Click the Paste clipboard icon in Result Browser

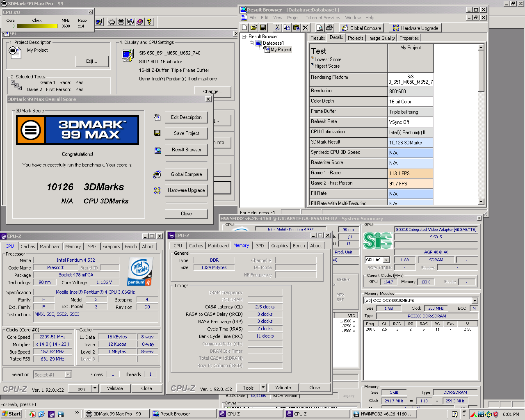[296, 28]
